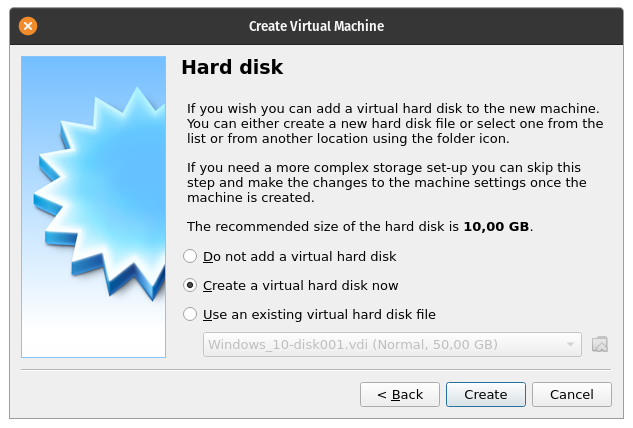Screen dimensions: 633x428
Task: Close the dialog with the orange X button
Action: tap(28, 26)
